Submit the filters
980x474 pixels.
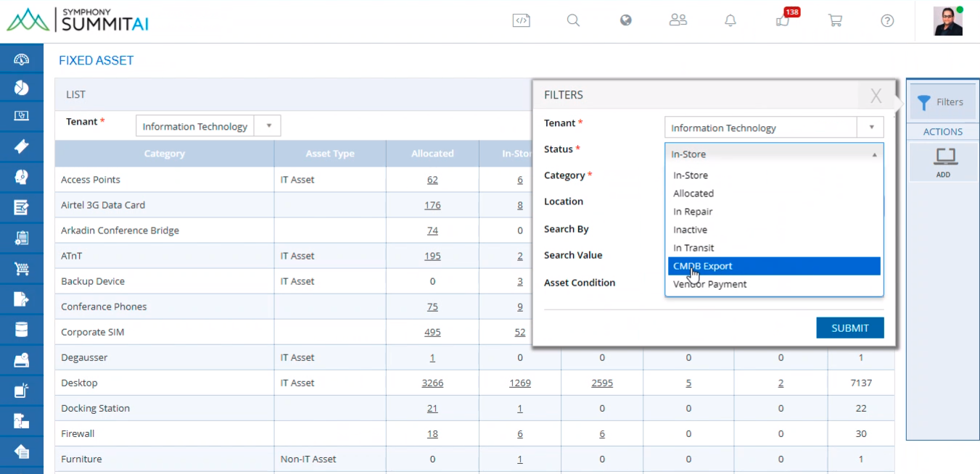(x=849, y=328)
